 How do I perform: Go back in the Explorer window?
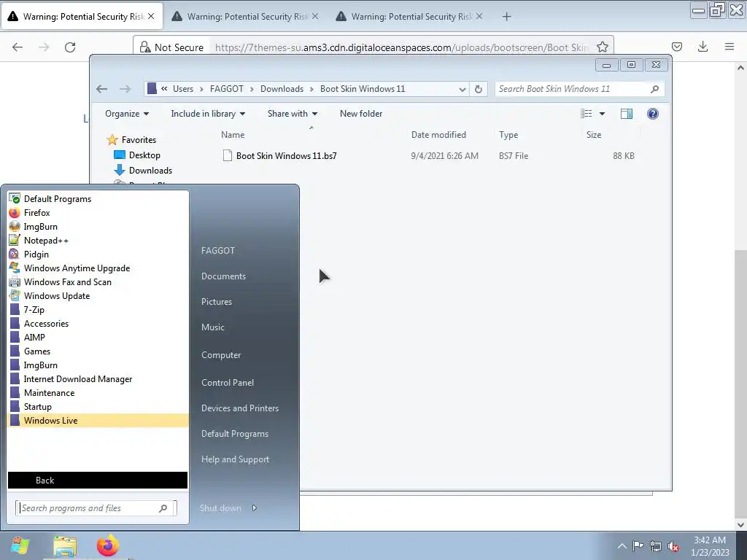pos(101,89)
